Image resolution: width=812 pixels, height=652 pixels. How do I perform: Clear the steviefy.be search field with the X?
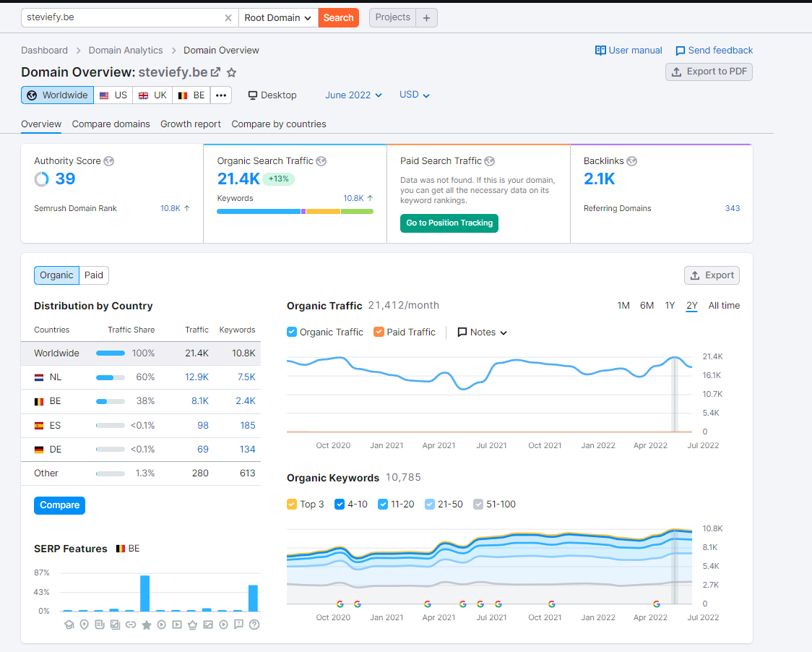(x=228, y=17)
